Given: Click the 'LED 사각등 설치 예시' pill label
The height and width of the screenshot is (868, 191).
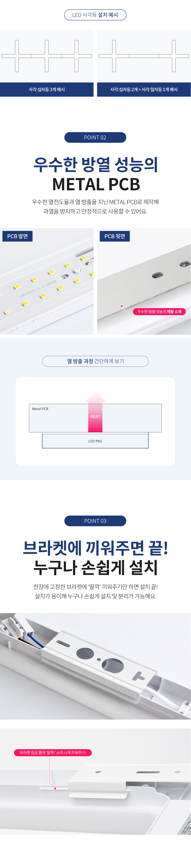Looking at the screenshot, I should pyautogui.click(x=95, y=15).
